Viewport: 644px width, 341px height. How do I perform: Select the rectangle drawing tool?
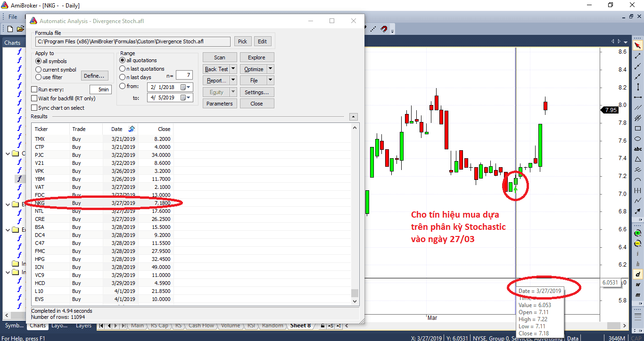tap(638, 128)
